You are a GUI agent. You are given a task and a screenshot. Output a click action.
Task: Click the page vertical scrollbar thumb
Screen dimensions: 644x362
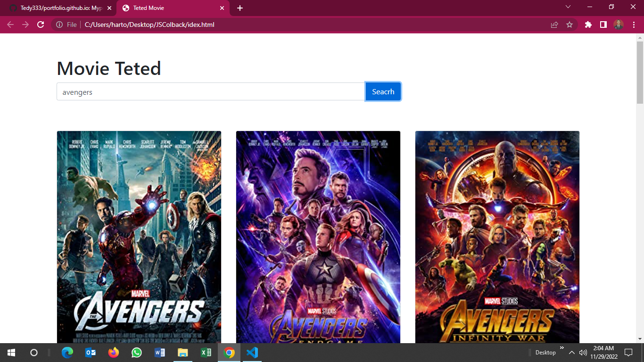640,72
